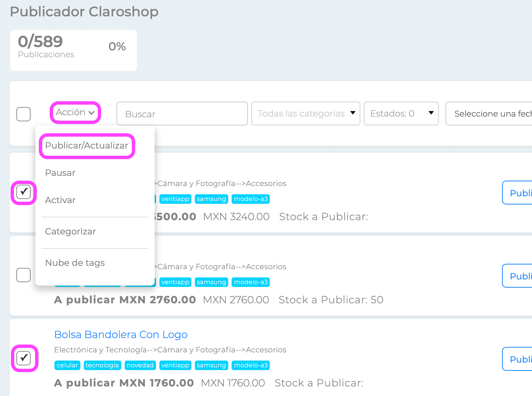This screenshot has height=396, width=532.
Task: Choose Categorizar from the action menu
Action: (71, 231)
